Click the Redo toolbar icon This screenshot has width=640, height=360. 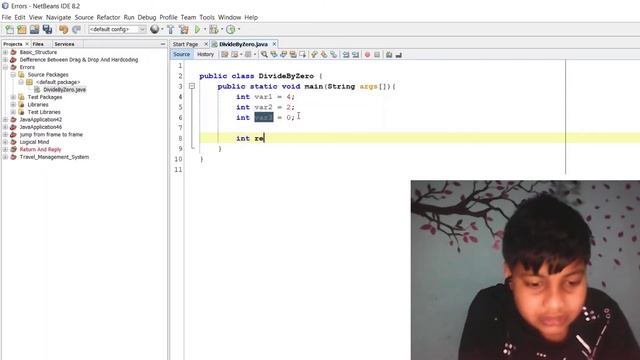[x=76, y=29]
